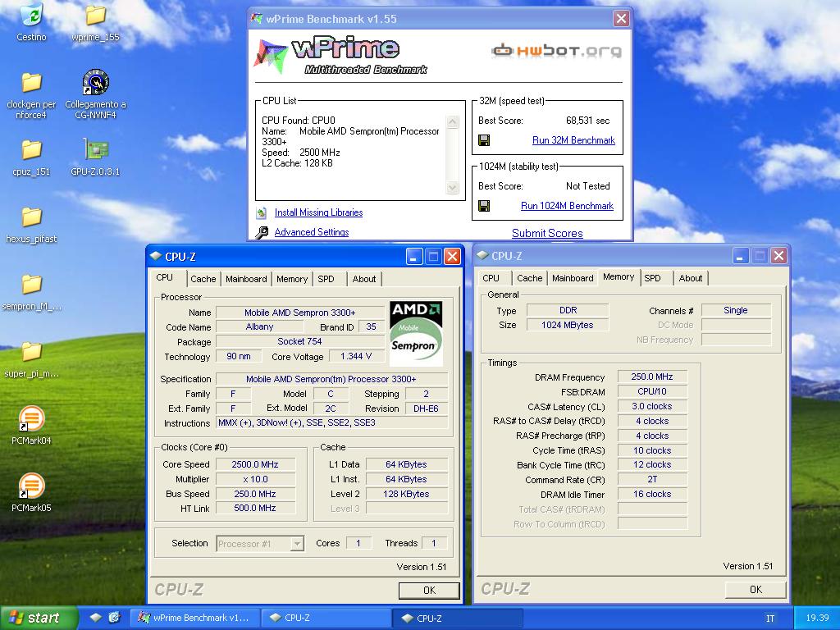Click the HWBOT.org logo in wPrime
840x630 pixels.
pos(557,51)
